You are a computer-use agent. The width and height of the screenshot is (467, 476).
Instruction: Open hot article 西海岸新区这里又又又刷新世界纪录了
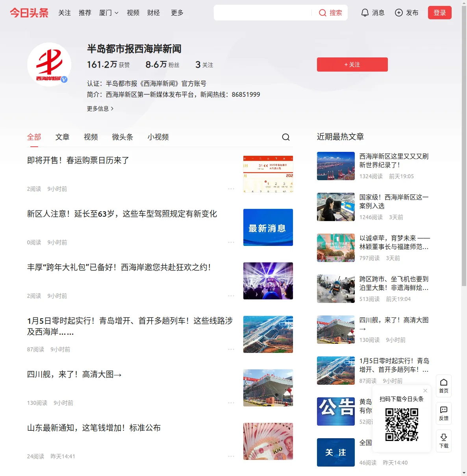(x=394, y=161)
